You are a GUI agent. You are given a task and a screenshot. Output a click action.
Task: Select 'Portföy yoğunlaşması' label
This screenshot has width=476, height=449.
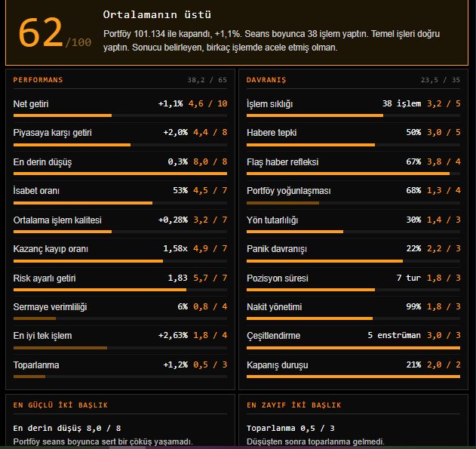[289, 191]
